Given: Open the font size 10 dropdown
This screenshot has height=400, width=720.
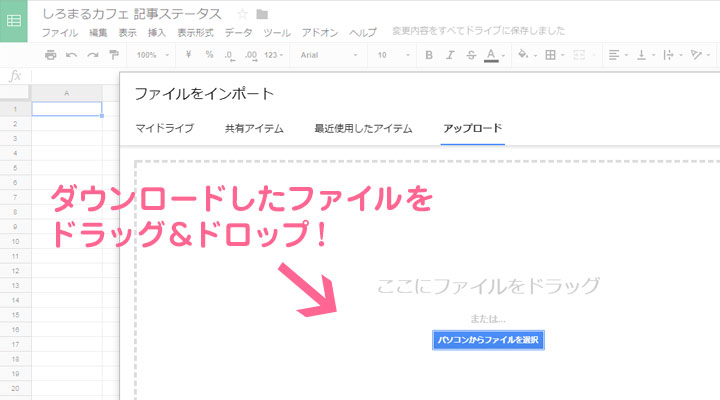Looking at the screenshot, I should coord(393,55).
